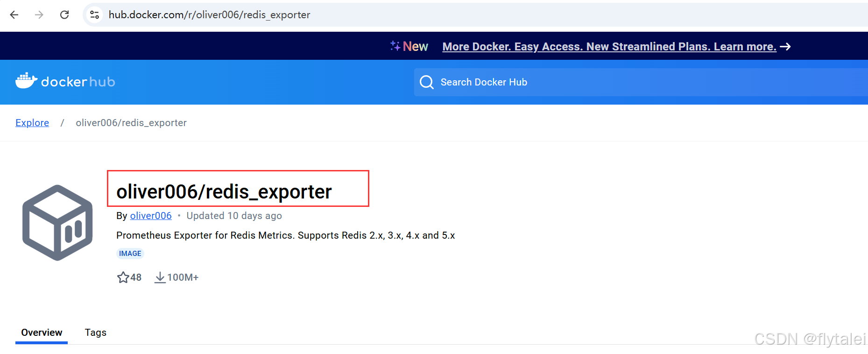
Task: Click the download icon beside 100M+
Action: tap(160, 277)
